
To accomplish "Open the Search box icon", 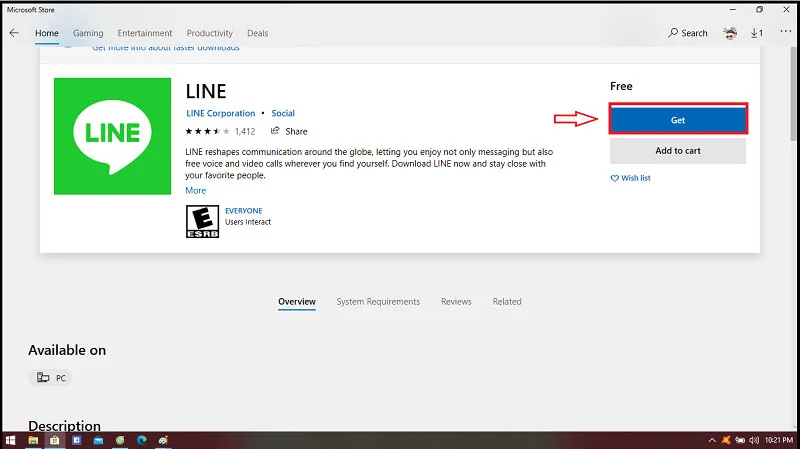I will [673, 33].
